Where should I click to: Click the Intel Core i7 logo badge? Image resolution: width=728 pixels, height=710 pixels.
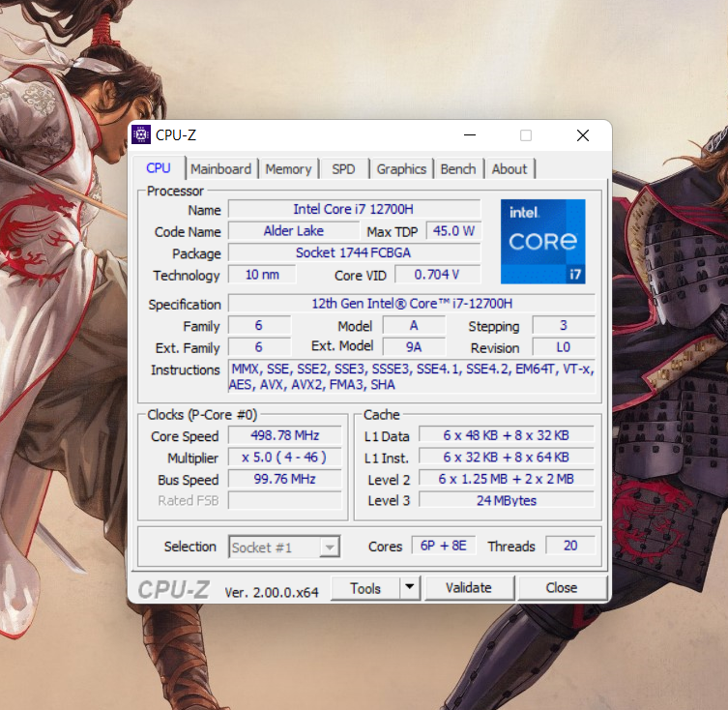(542, 242)
